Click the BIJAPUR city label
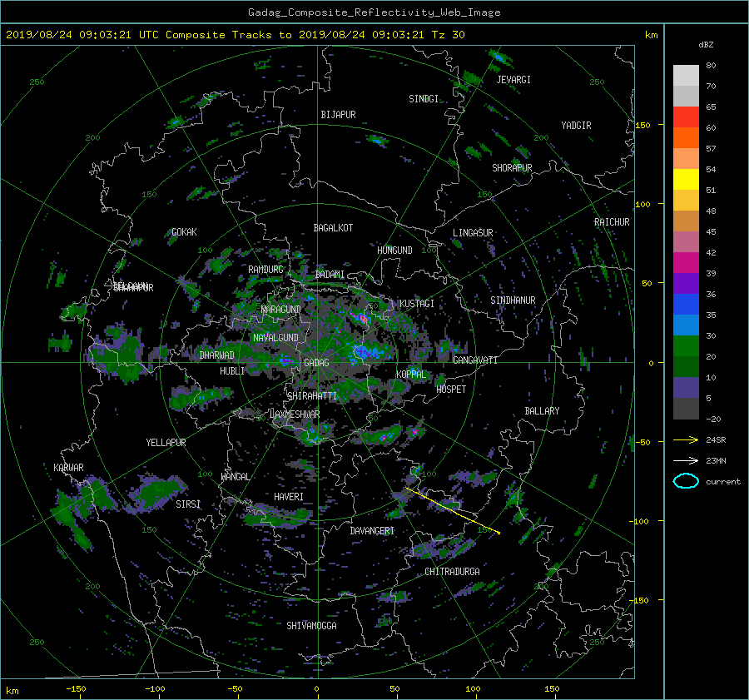The width and height of the screenshot is (749, 700). [x=338, y=115]
